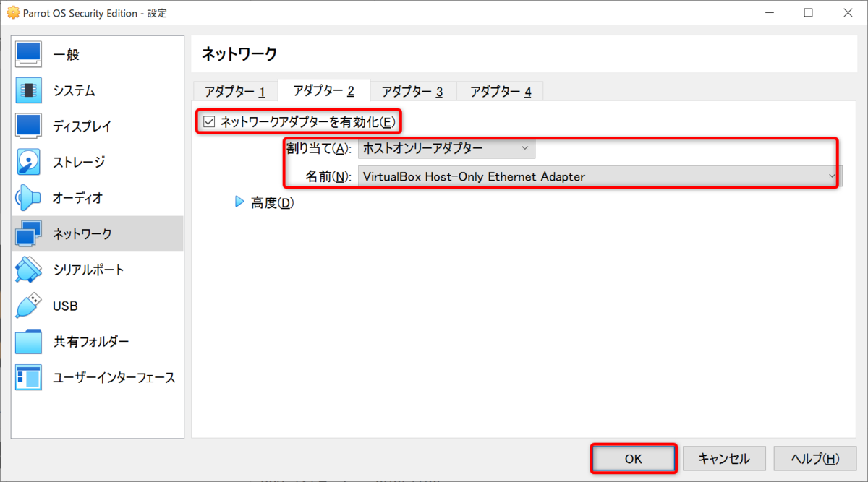
Task: Click the 名前(N) label
Action: (329, 176)
